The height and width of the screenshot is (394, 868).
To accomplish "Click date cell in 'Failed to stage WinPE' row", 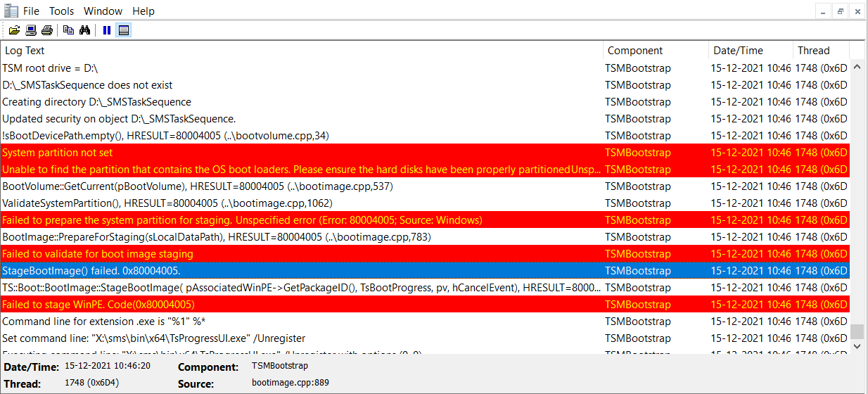I will (x=751, y=305).
